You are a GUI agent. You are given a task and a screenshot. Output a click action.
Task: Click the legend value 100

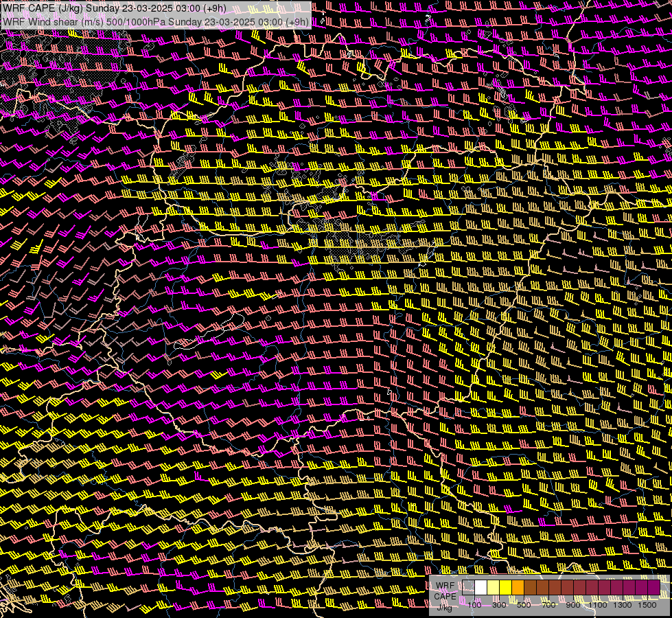click(474, 605)
